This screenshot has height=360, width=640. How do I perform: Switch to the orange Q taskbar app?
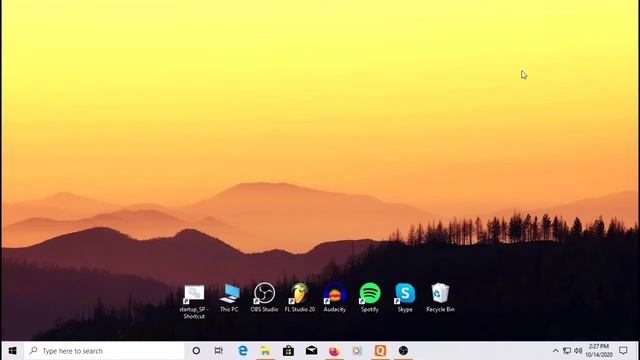tap(380, 351)
